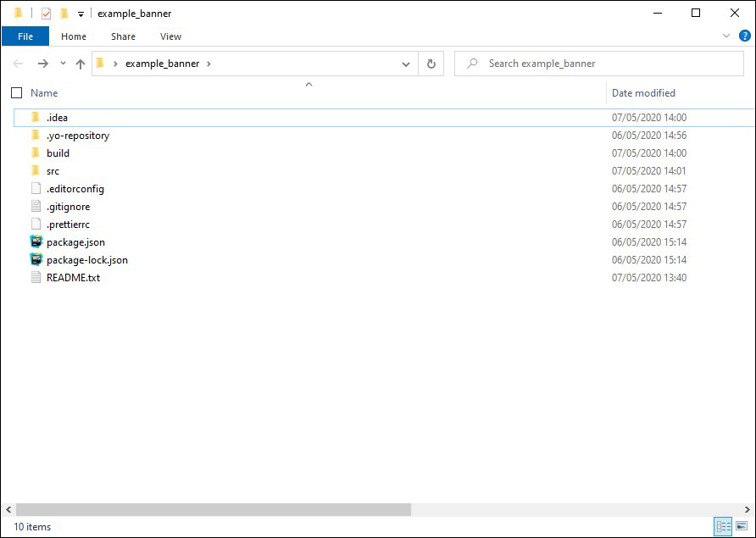Switch to details view in status bar
Image resolution: width=756 pixels, height=538 pixels.
pyautogui.click(x=723, y=527)
